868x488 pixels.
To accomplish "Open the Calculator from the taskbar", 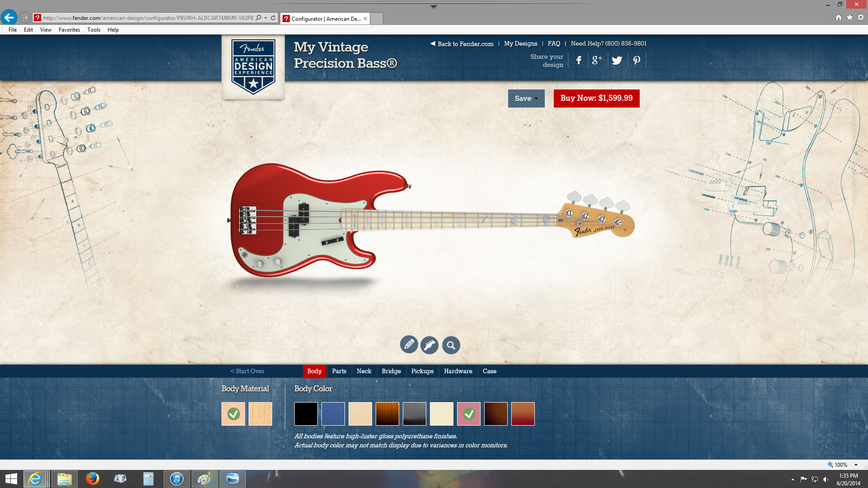I will 148,479.
